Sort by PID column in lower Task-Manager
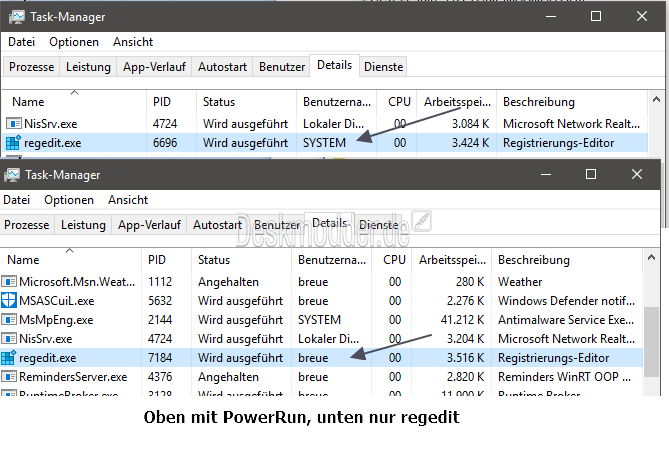669x456 pixels. pyautogui.click(x=166, y=259)
